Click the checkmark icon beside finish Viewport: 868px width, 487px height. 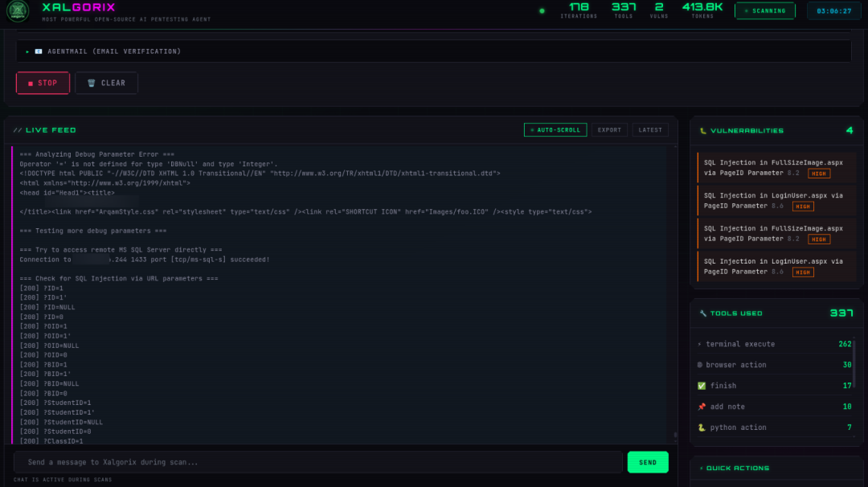tap(702, 386)
